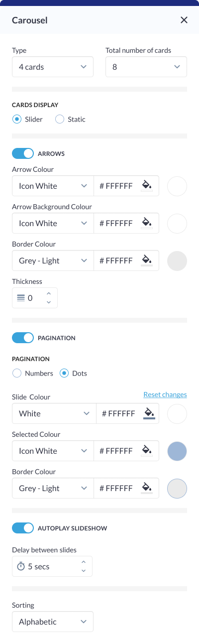The width and height of the screenshot is (199, 644).
Task: Close the Carousel panel
Action: tap(184, 20)
